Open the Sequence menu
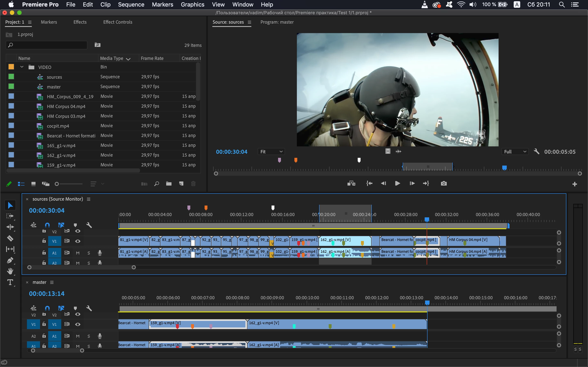Image resolution: width=588 pixels, height=367 pixels. (131, 5)
